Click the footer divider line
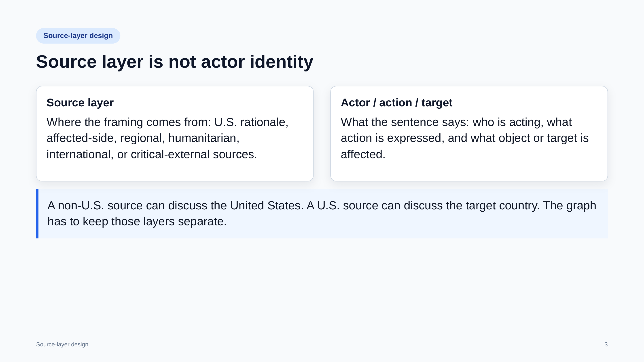The width and height of the screenshot is (644, 362). coord(322,338)
